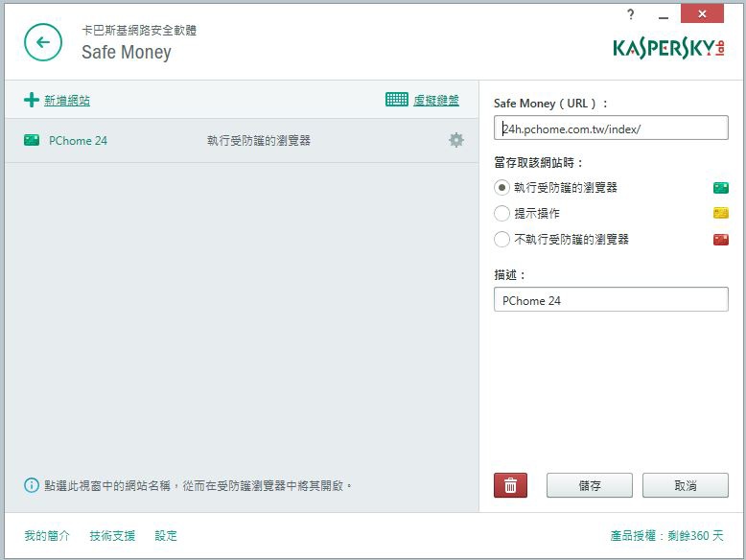
Task: Click the 產品授權：剩餘360 天 license link
Action: pos(666,536)
